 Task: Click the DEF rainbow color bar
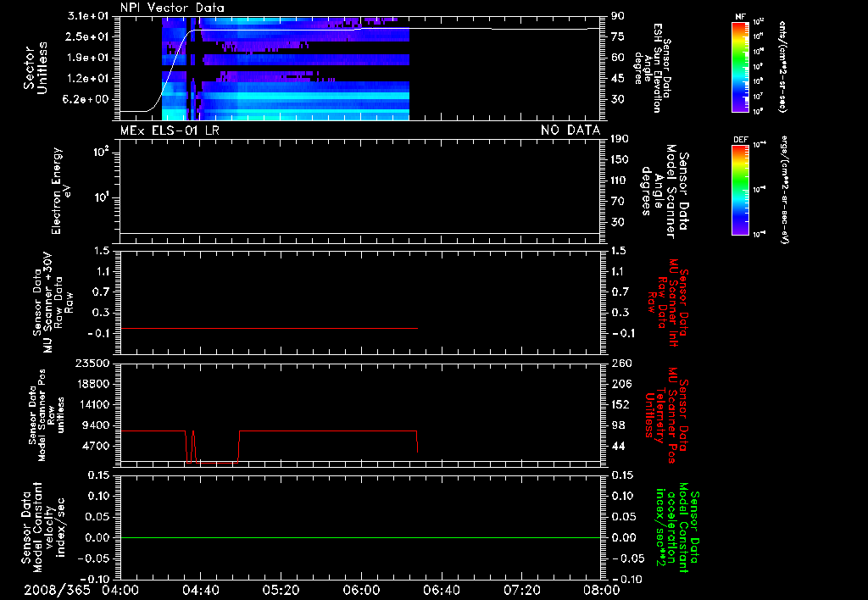click(740, 190)
